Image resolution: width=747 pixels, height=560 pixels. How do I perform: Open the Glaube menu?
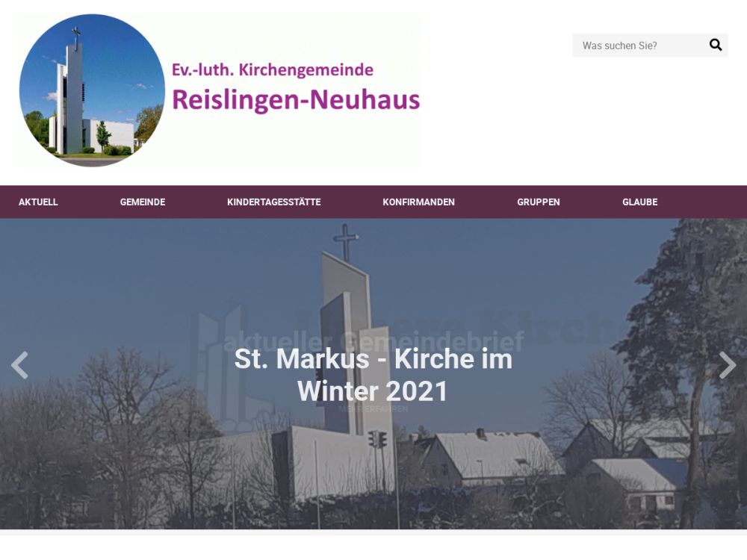[x=640, y=202]
